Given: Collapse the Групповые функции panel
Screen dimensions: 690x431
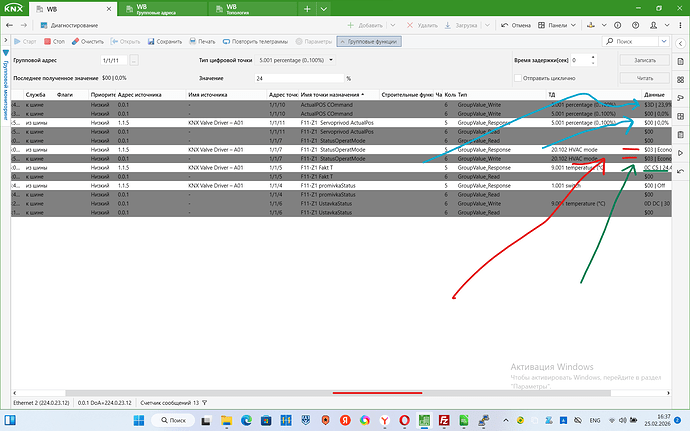Looking at the screenshot, I should point(369,41).
